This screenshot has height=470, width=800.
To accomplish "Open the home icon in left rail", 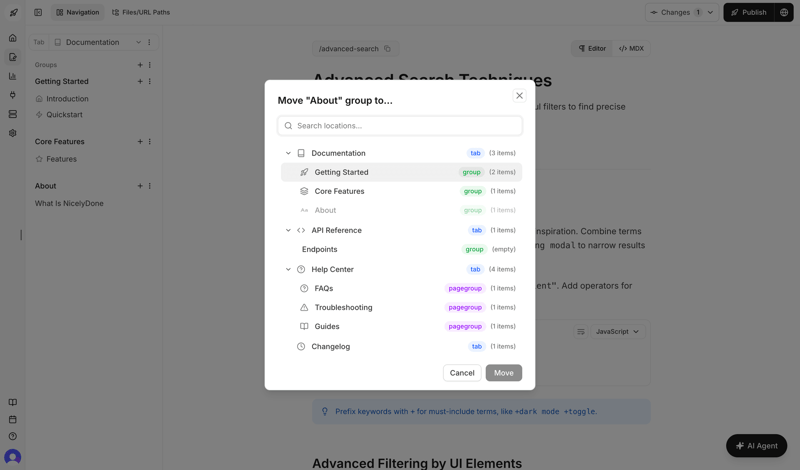I will [x=13, y=38].
